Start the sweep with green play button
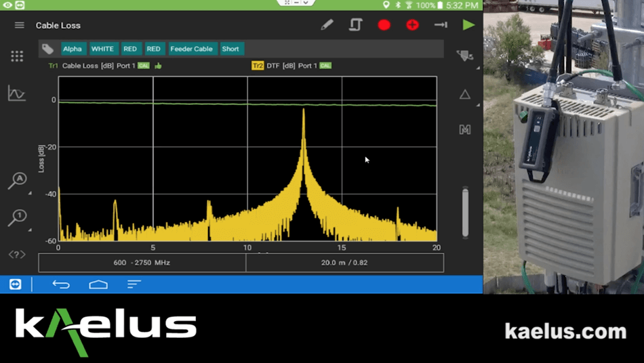The image size is (644, 363). (468, 25)
